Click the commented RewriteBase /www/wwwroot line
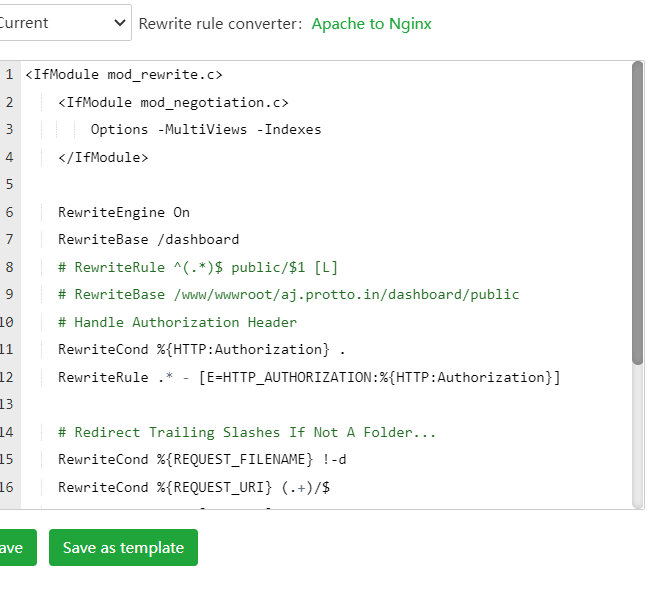 (288, 295)
